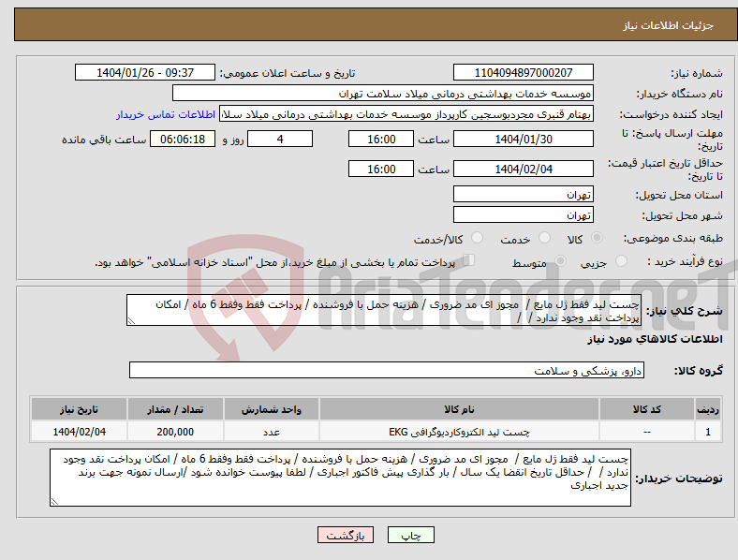
Task: Click resize handle of general description textarea
Action: pos(131,321)
